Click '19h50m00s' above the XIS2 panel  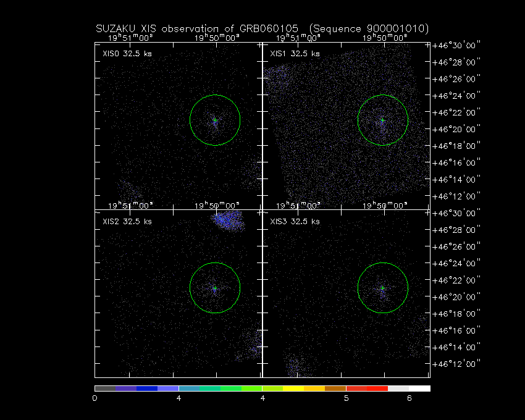217,205
